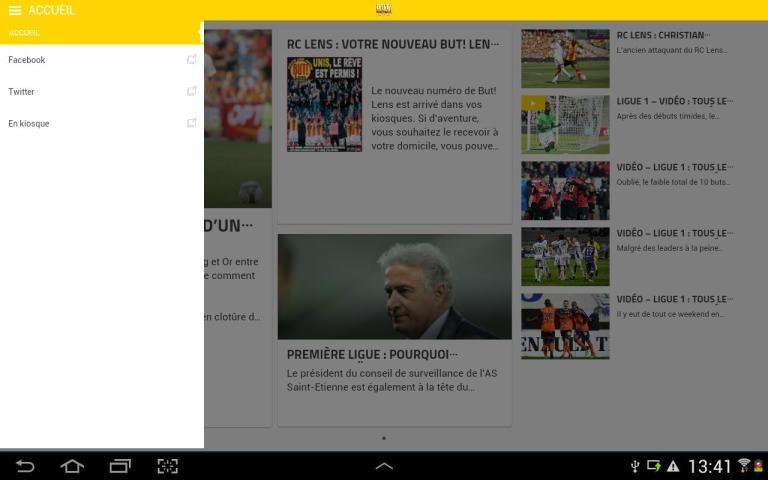Select the Accueil menu item
The height and width of the screenshot is (480, 768).
(x=25, y=33)
